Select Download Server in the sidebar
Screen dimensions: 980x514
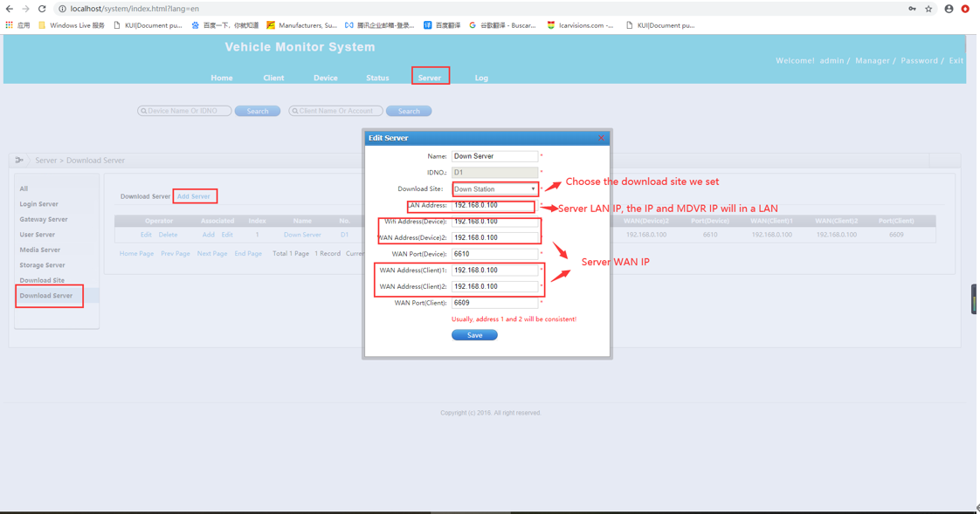click(45, 296)
